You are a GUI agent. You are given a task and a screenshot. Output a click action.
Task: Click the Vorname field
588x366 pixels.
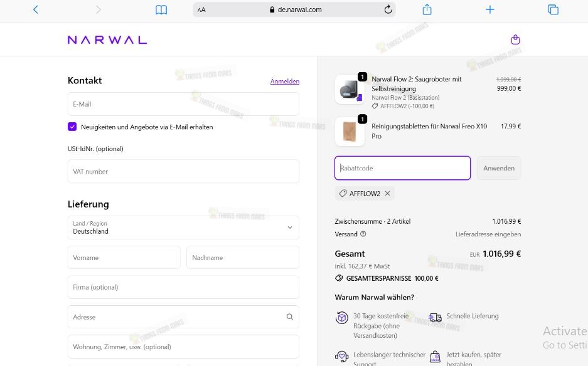pos(124,258)
